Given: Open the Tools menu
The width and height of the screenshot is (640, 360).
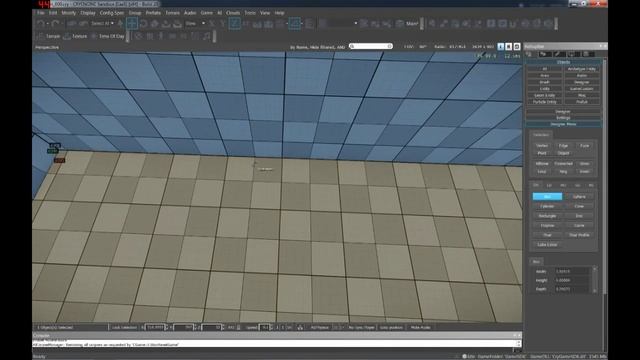Looking at the screenshot, I should pos(250,13).
